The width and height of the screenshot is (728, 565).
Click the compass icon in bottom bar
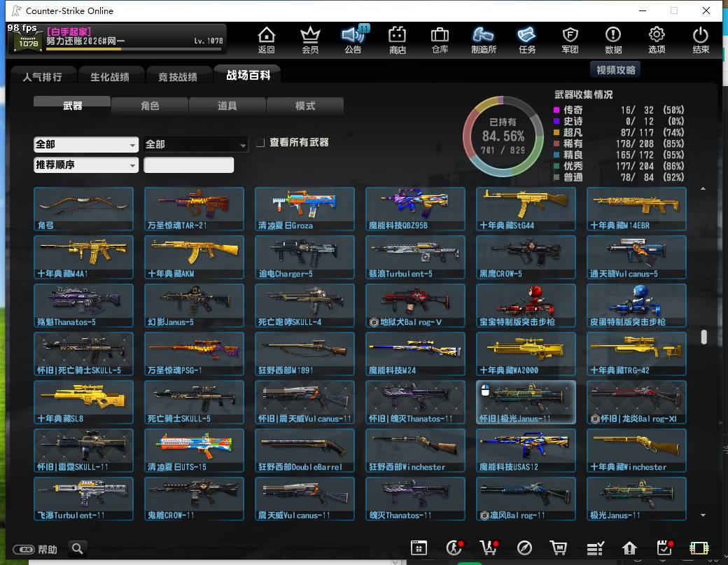click(524, 548)
